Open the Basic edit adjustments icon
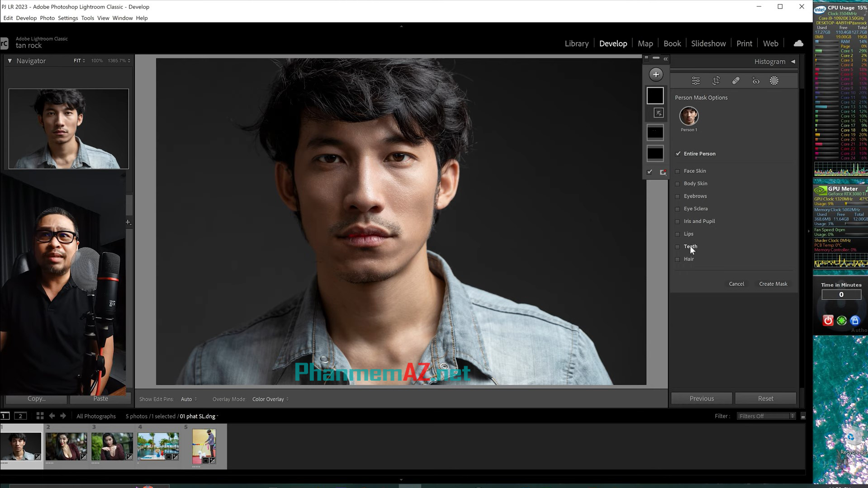Screen dimensions: 868x488 pos(695,80)
